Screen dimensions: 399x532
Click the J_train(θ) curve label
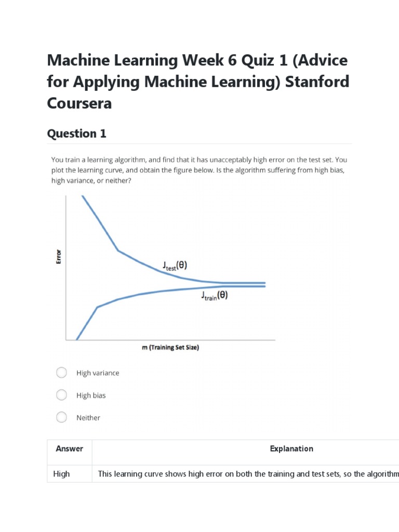pos(214,296)
